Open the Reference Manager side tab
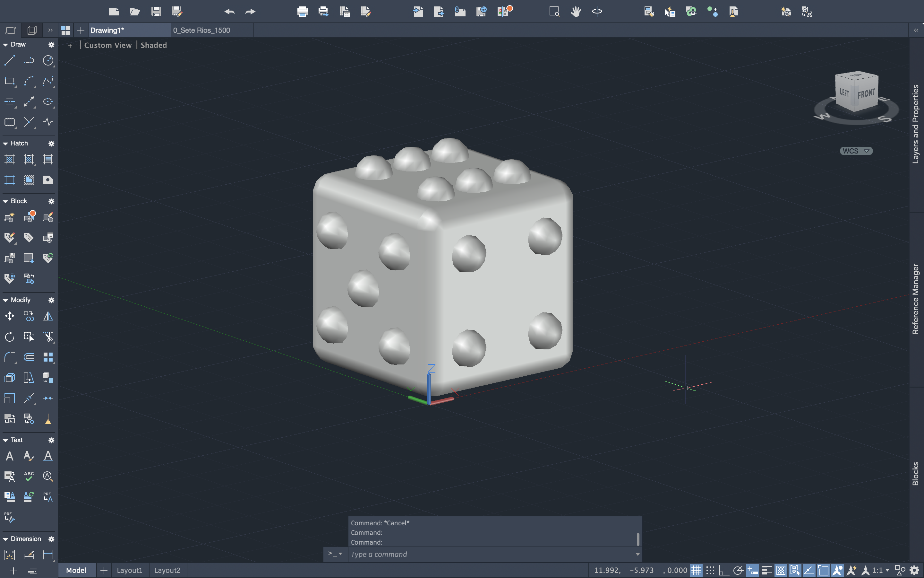The image size is (924, 578). coord(916,299)
